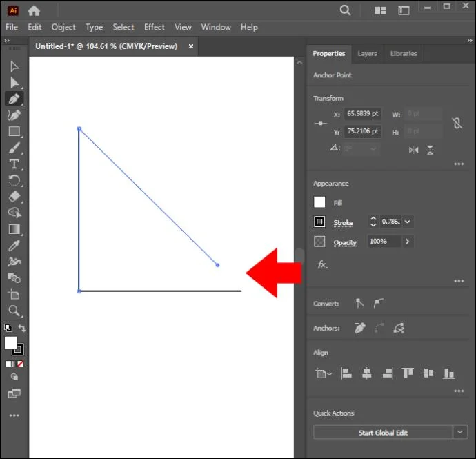Open the Stroke panel link

[x=343, y=222]
